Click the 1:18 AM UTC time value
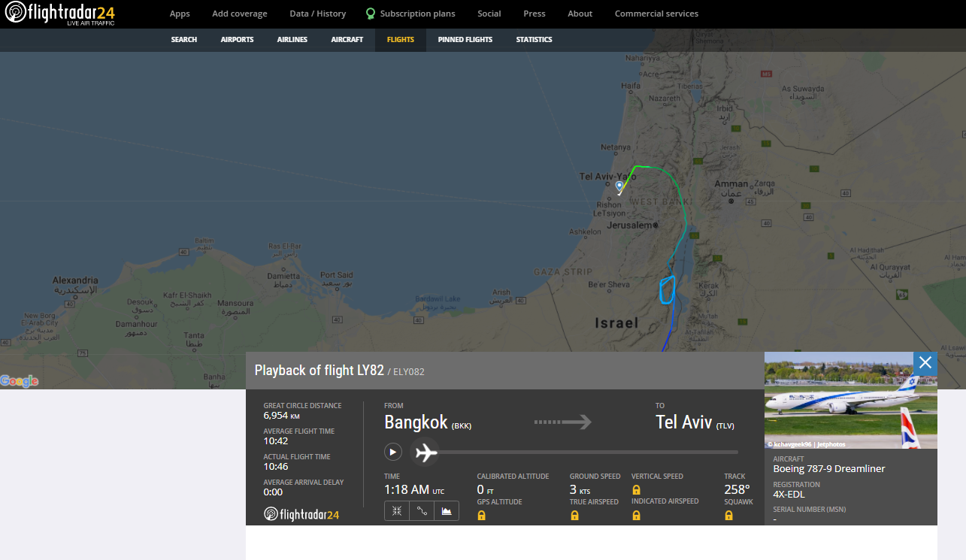This screenshot has width=966, height=560. tap(414, 490)
